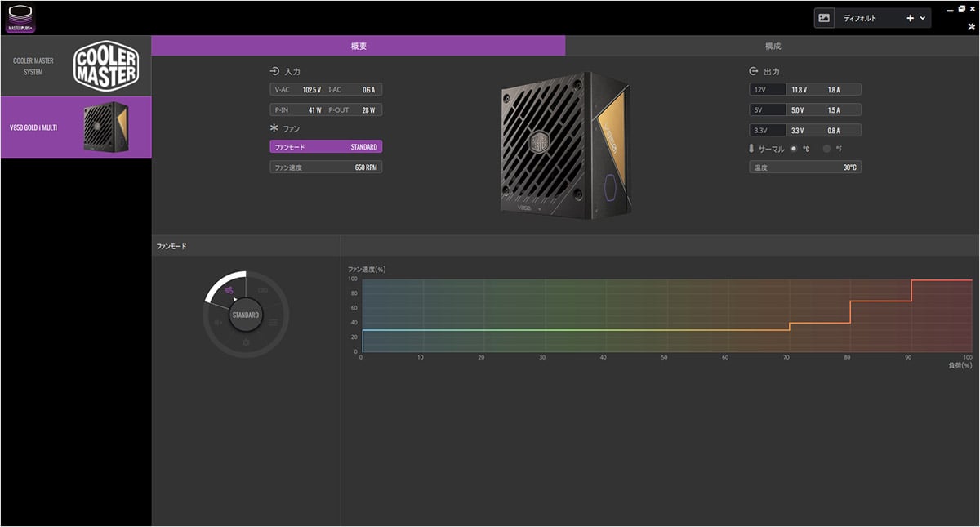Viewport: 980px width, 527px height.
Task: Click the V-AC value 102.5 V
Action: coord(311,90)
